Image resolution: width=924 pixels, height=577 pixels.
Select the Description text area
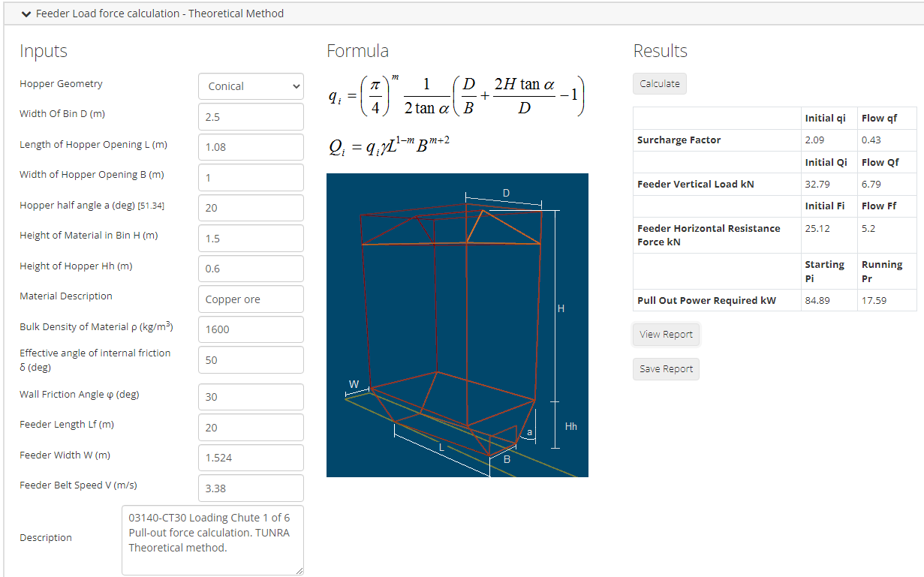pyautogui.click(x=212, y=537)
